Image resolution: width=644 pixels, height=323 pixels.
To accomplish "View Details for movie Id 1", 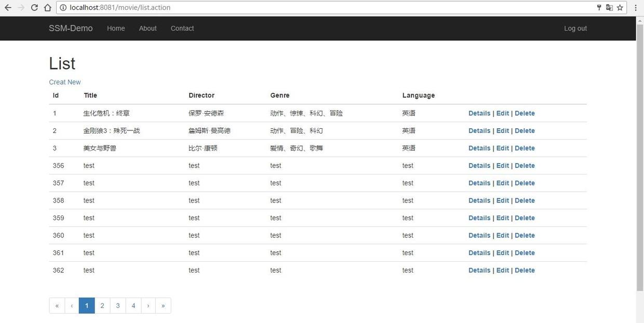I will [479, 113].
